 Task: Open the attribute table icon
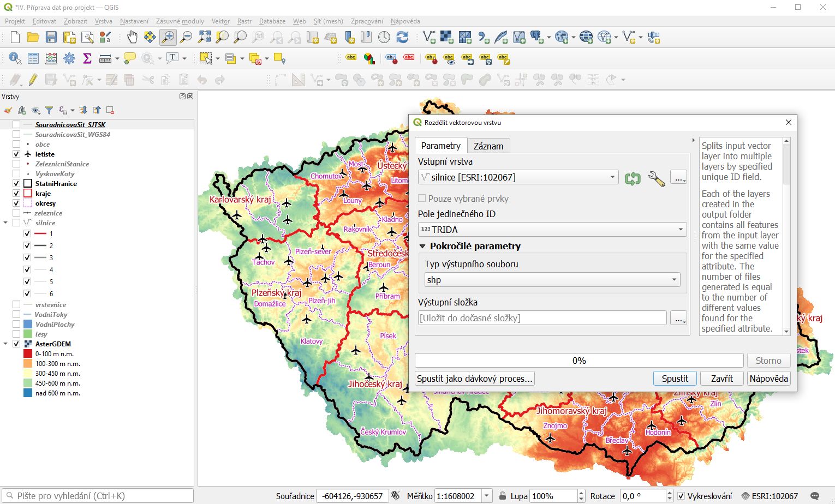point(33,58)
